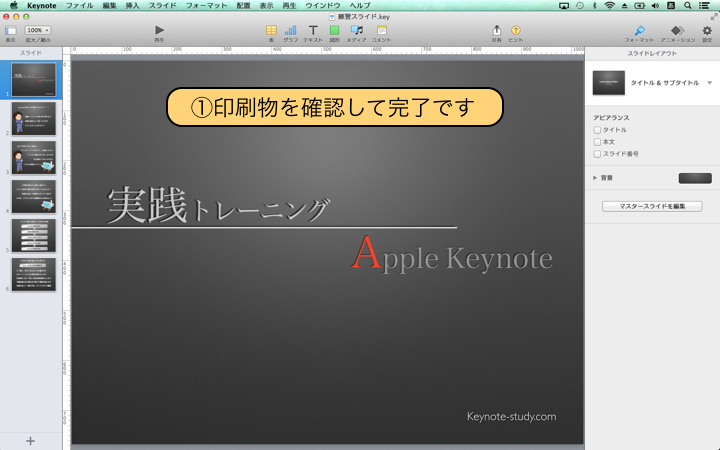This screenshot has height=450, width=720.
Task: Toggle the 本文 checkbox
Action: [x=597, y=141]
